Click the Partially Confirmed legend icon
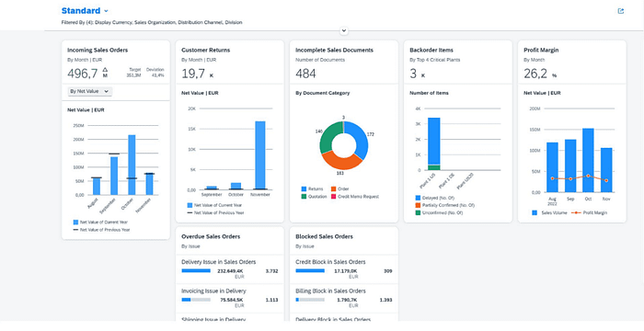Screen dimensions: 644x331 pos(418,205)
